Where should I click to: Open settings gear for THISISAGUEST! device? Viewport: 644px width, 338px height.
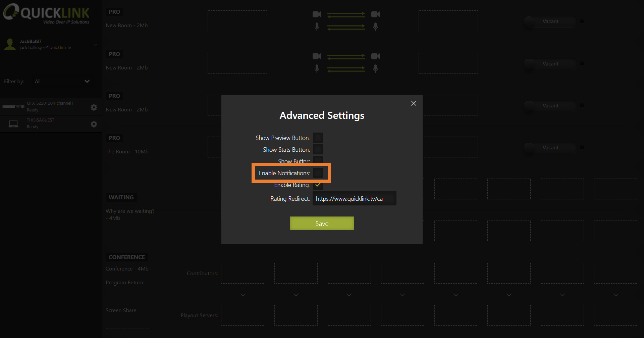tap(94, 124)
